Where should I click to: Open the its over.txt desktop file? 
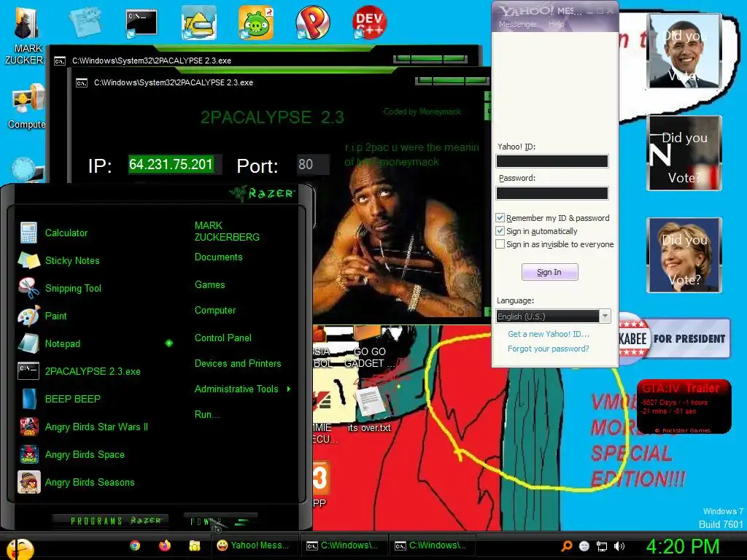[370, 408]
